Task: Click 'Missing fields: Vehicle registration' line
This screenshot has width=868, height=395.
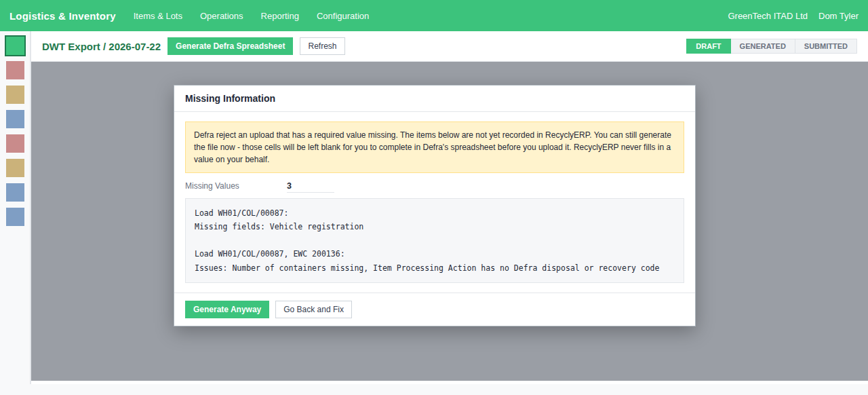Action: [279, 227]
